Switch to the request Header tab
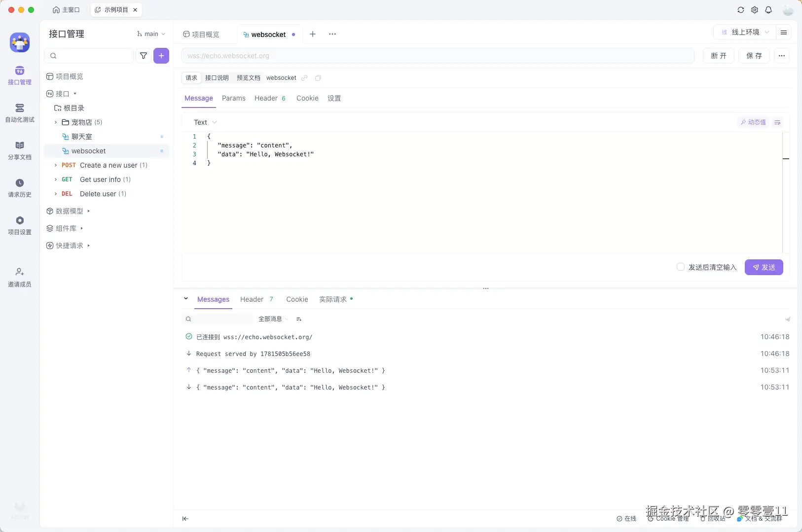Viewport: 802px width, 532px height. [270, 98]
